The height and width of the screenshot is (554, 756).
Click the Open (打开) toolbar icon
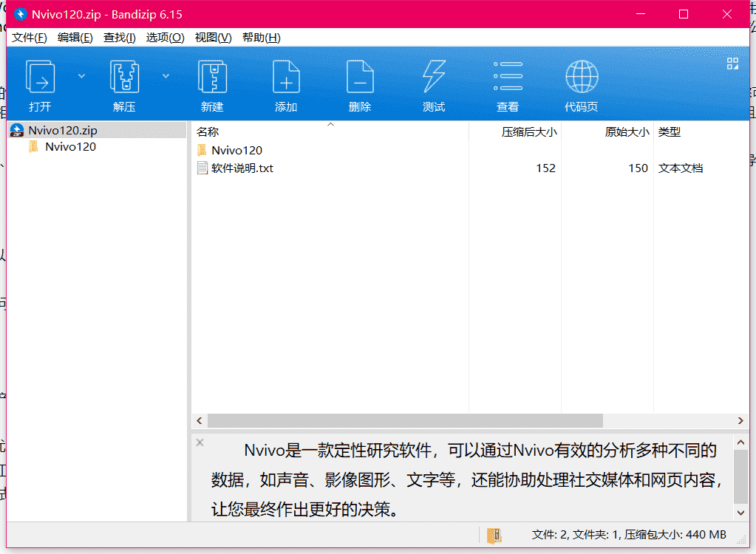point(40,77)
